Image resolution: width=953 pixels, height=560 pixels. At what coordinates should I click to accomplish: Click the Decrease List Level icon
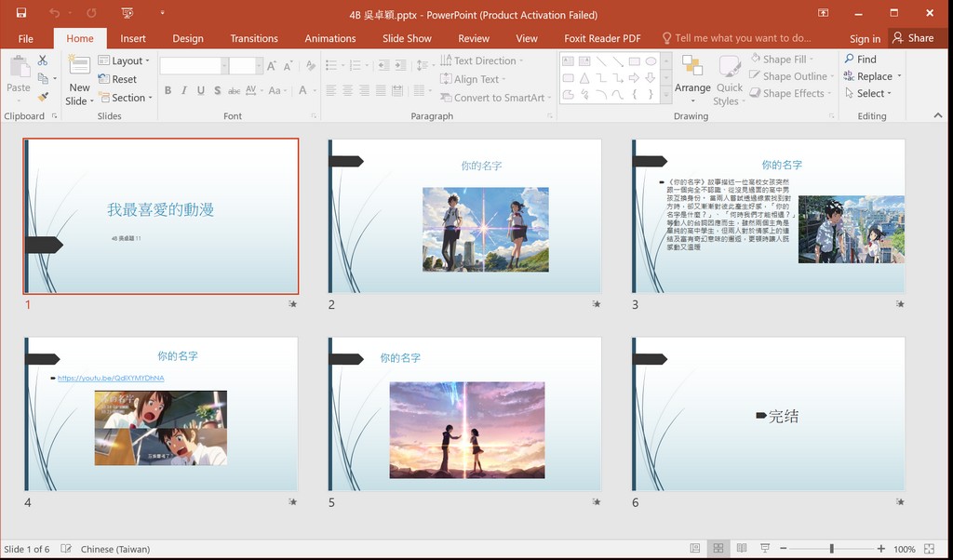click(x=383, y=65)
